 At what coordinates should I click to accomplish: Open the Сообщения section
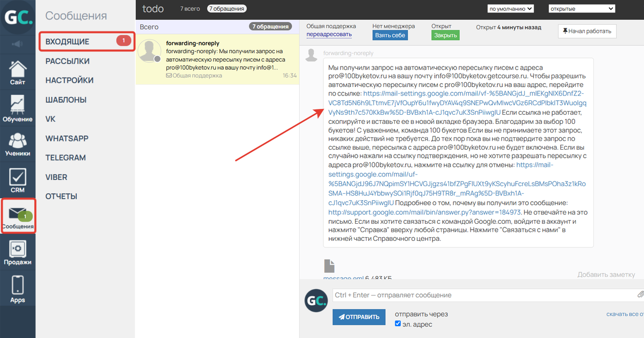18,216
